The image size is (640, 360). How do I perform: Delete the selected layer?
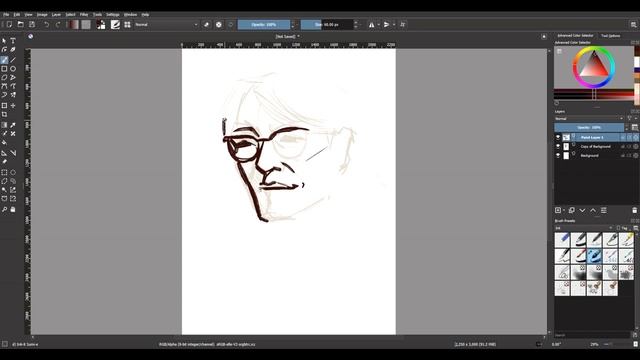tap(634, 210)
